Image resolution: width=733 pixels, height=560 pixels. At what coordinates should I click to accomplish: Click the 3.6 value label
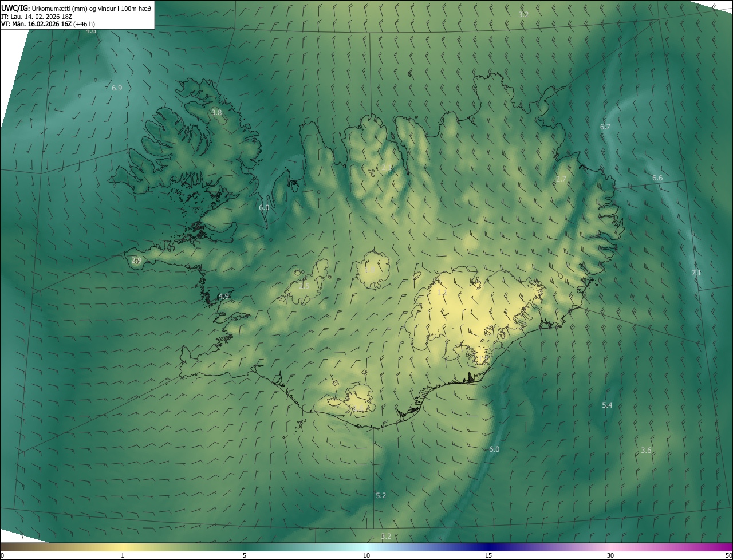point(646,451)
